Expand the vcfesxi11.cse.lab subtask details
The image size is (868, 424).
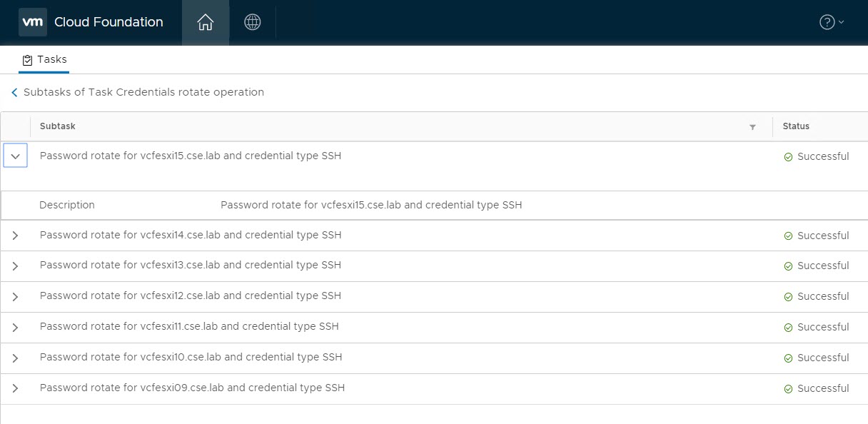(x=16, y=327)
